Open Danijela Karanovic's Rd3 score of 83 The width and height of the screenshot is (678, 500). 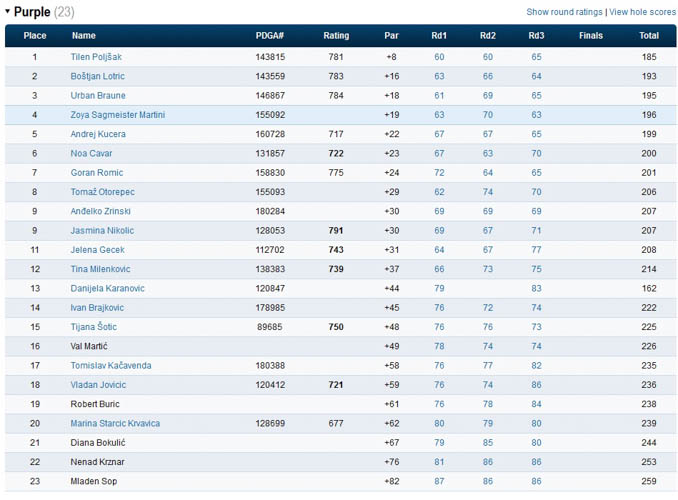[x=536, y=288]
